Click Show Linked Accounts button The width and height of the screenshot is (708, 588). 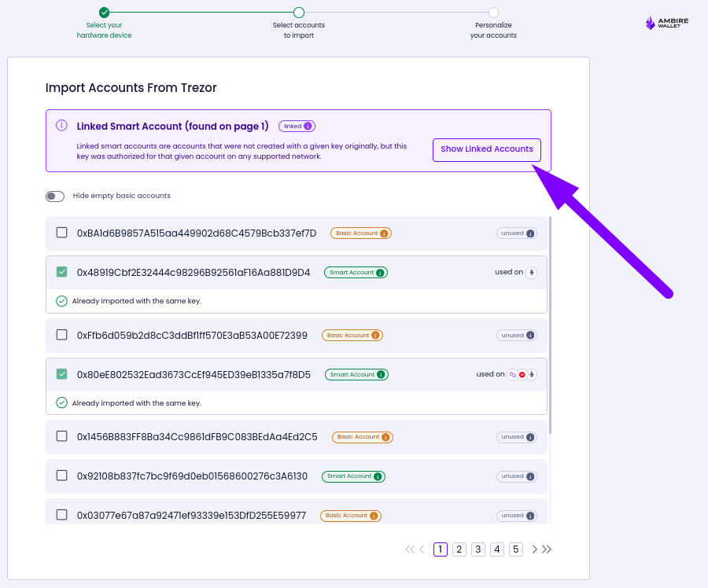pos(487,150)
